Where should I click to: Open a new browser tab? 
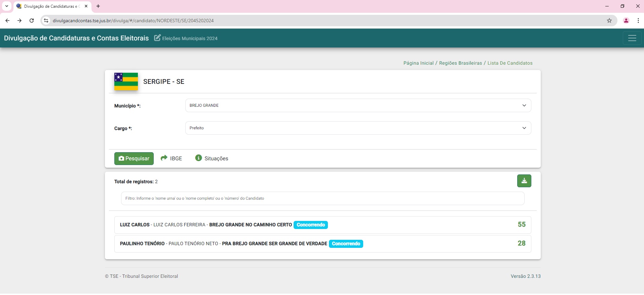point(98,6)
